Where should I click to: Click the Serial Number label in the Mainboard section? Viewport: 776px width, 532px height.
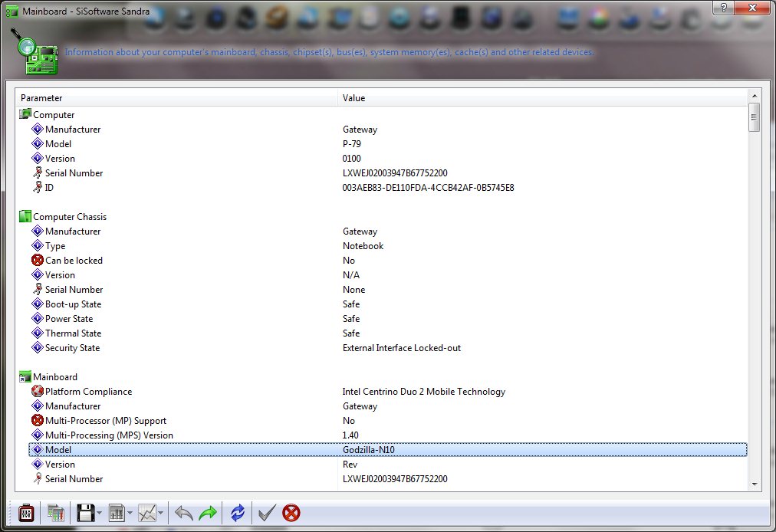tap(74, 479)
